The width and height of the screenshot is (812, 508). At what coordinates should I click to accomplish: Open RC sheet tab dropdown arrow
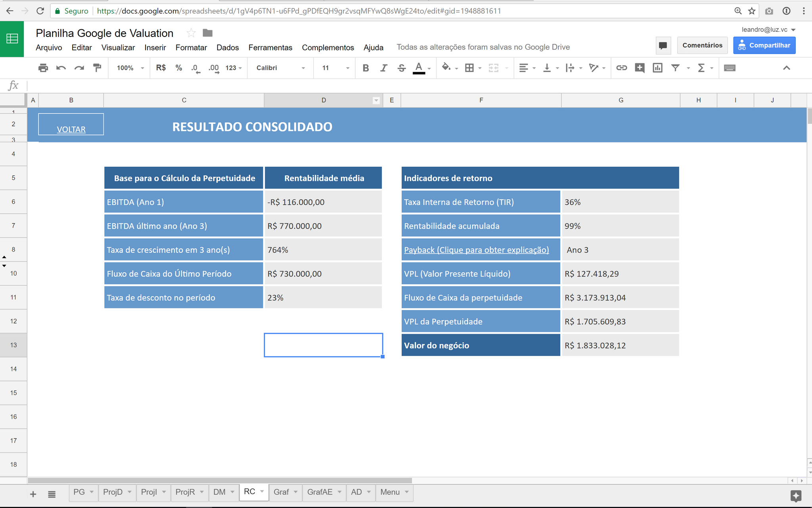point(262,491)
